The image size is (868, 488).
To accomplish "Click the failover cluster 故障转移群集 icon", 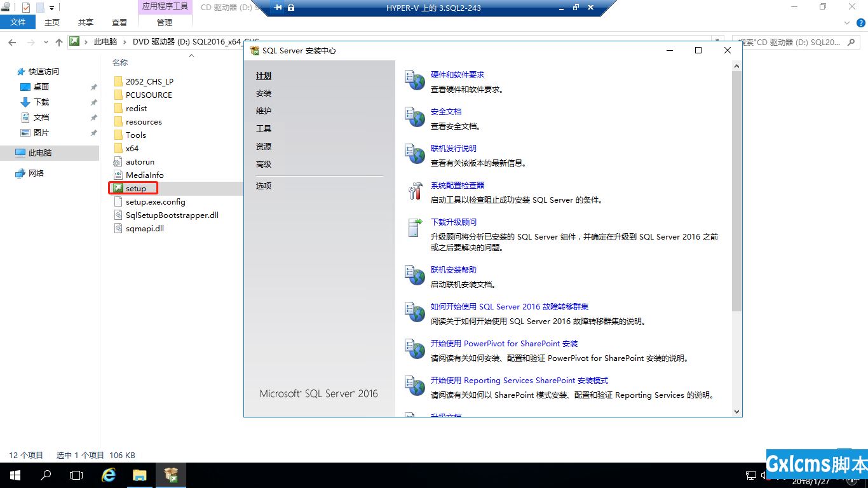I will (x=416, y=313).
